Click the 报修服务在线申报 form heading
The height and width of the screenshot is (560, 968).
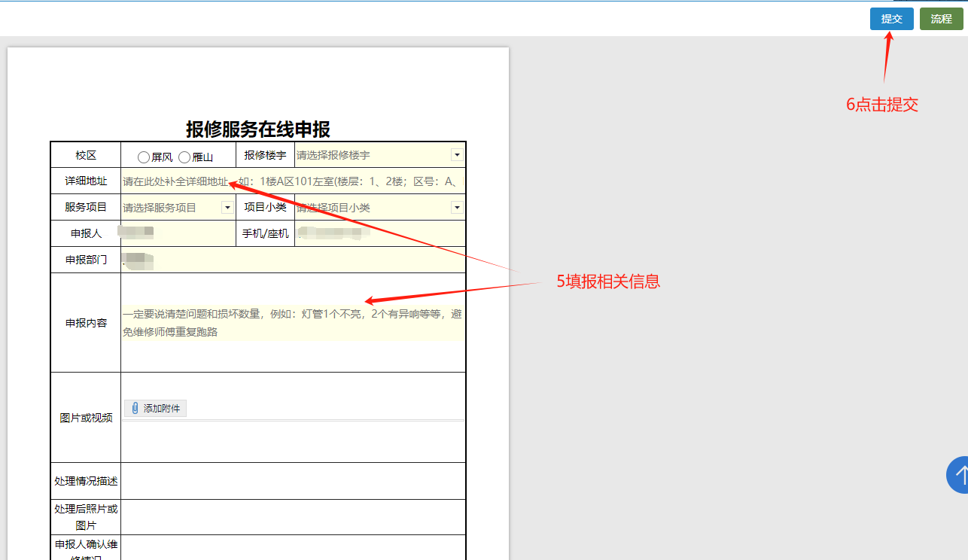pyautogui.click(x=258, y=129)
